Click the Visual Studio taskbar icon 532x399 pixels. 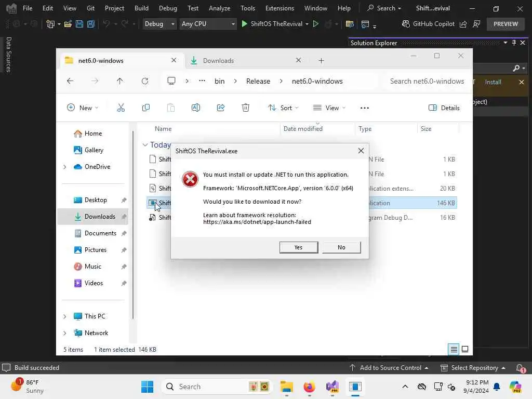point(332,387)
